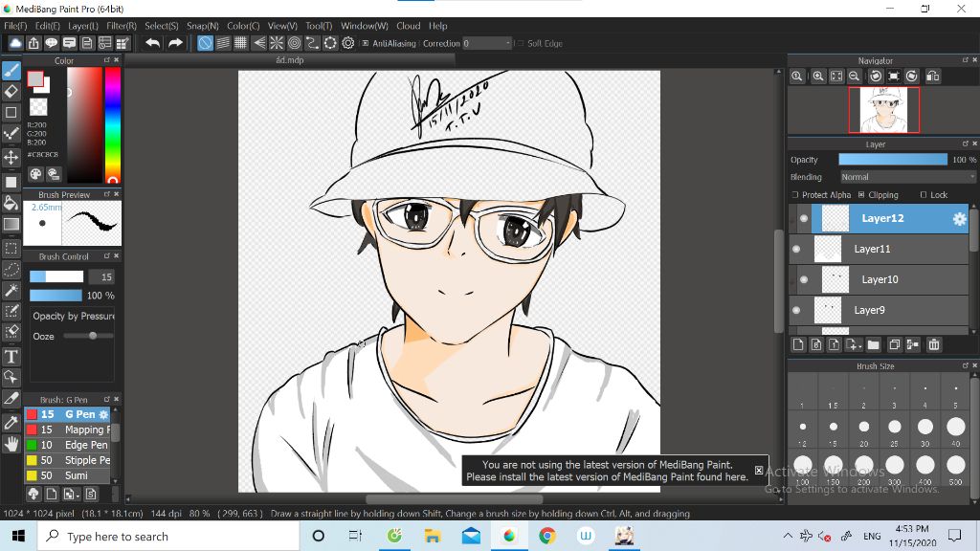
Task: Switch to the Hand tool
Action: point(11,444)
